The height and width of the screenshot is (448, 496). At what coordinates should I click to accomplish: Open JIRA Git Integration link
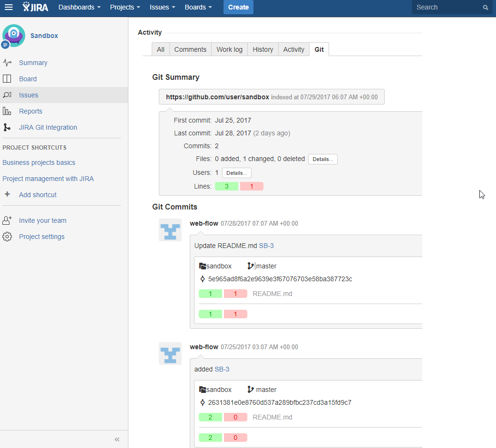(x=48, y=127)
